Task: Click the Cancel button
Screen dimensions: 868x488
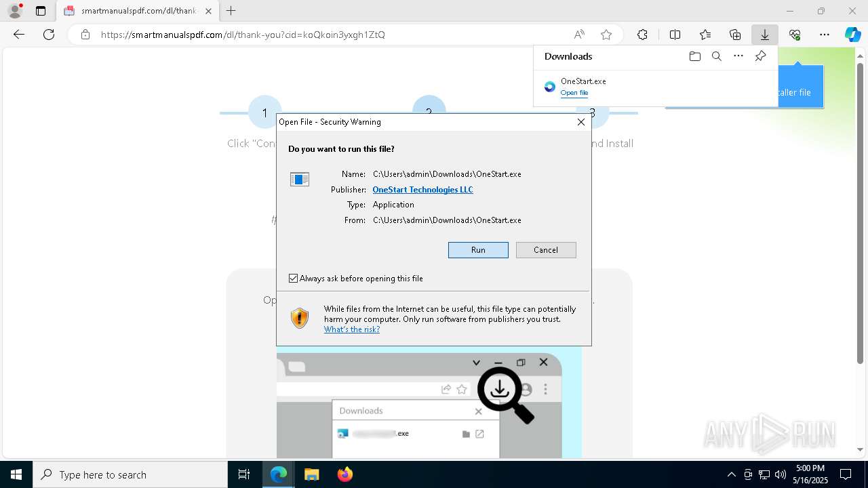Action: click(546, 250)
